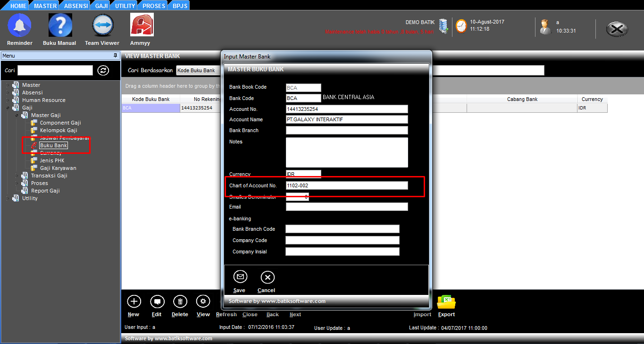Viewport: 644px width, 344px height.
Task: Select Gaji Karyawan in the menu tree
Action: click(58, 168)
